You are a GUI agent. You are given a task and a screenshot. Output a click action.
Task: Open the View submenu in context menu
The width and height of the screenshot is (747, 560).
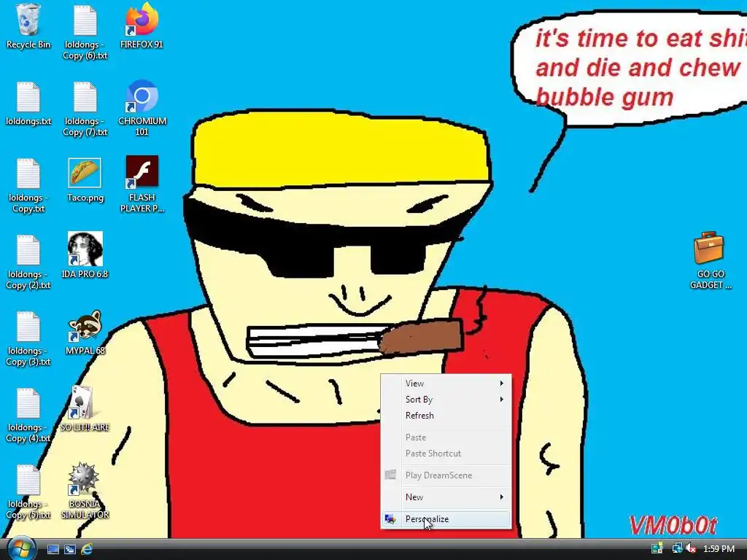pyautogui.click(x=446, y=384)
